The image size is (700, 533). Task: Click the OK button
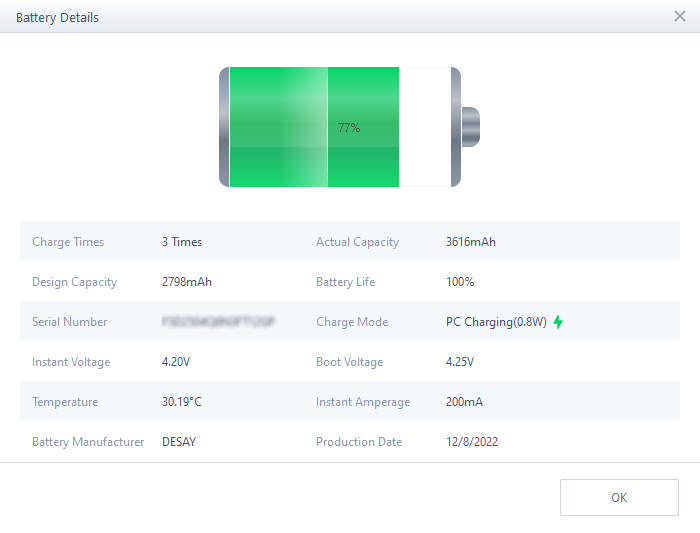point(619,497)
